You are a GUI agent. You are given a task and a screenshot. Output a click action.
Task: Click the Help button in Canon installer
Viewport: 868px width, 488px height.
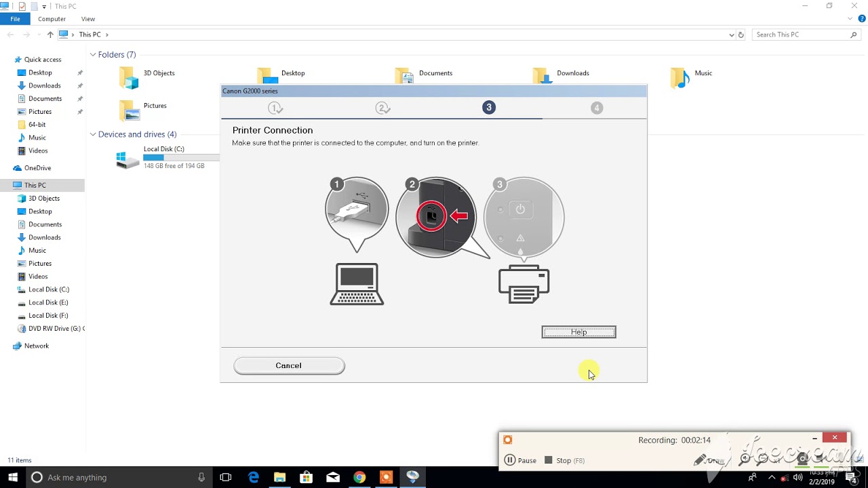[x=578, y=332]
